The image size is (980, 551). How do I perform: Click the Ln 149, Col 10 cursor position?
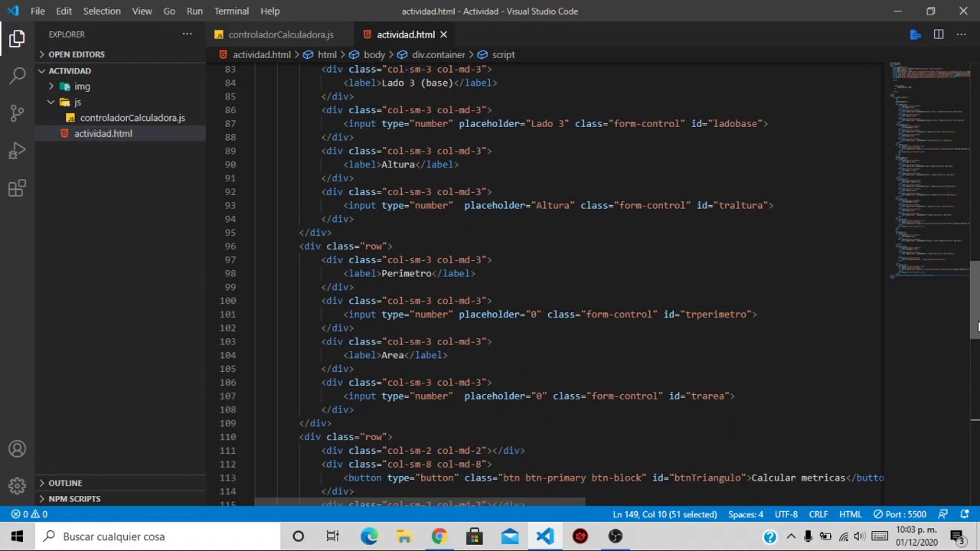click(665, 514)
